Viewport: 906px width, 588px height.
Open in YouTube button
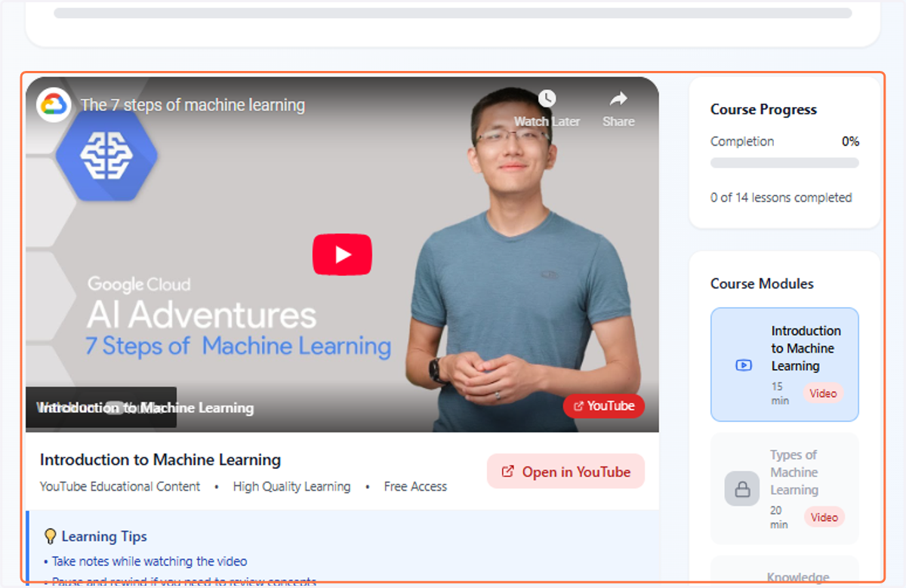pos(565,472)
